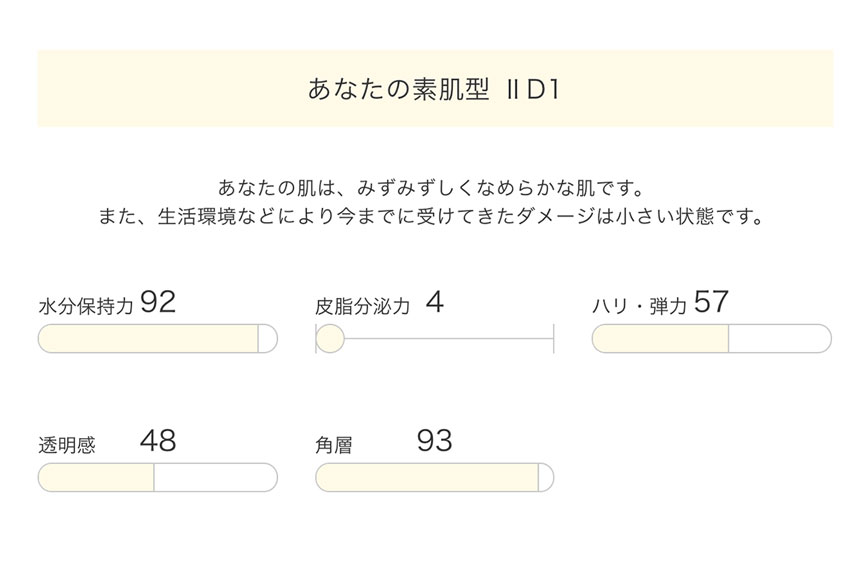Click the sebum secretion score 4
Screen dimensions: 867x578
pos(434,303)
